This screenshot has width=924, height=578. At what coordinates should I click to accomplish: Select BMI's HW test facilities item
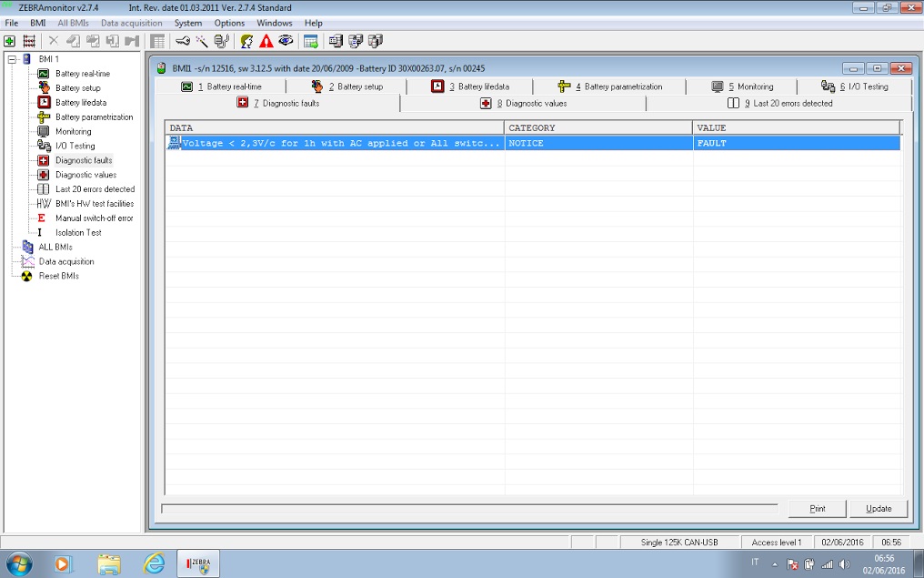coord(94,204)
